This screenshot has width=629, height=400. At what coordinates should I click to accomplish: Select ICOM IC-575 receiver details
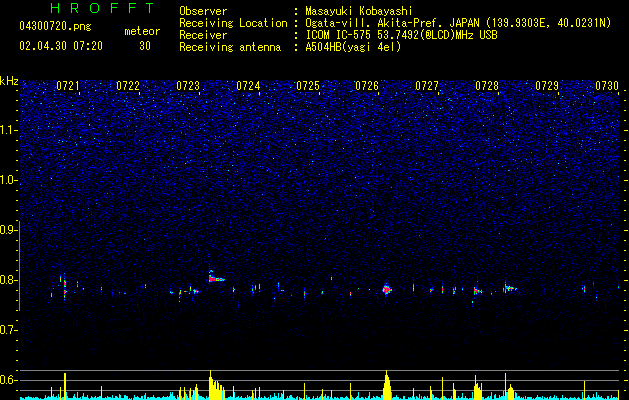point(401,35)
